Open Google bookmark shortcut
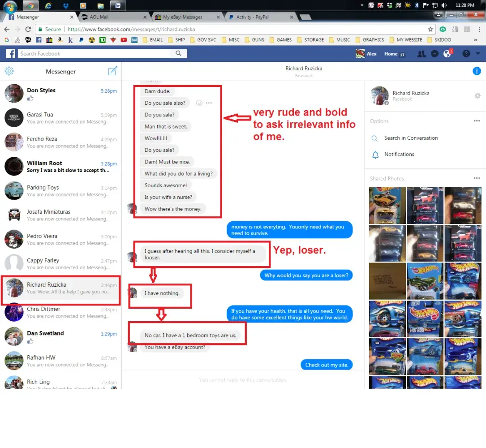The image size is (486, 448). pyautogui.click(x=7, y=40)
